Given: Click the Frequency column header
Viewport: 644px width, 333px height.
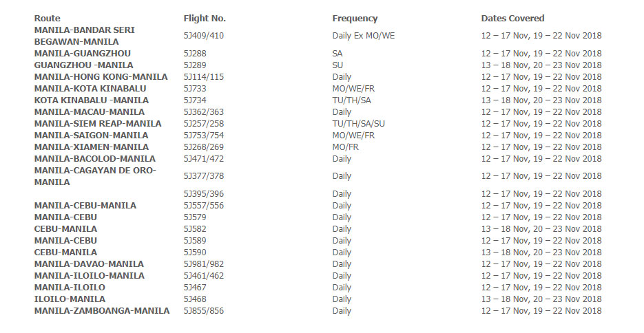Looking at the screenshot, I should [355, 19].
